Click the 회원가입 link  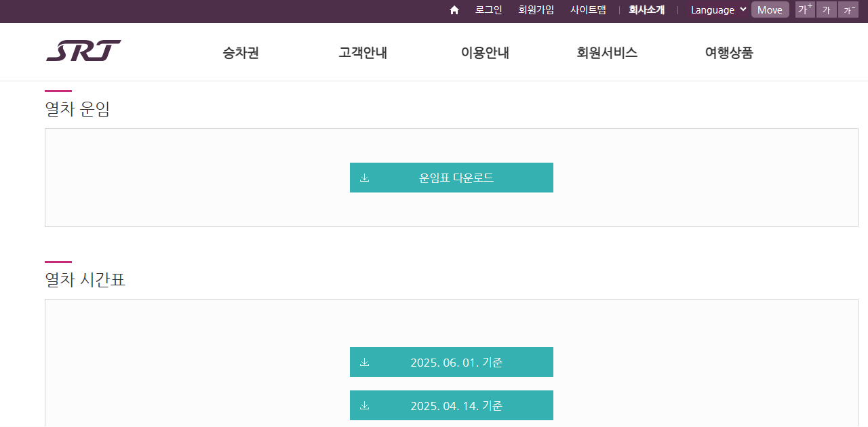coord(536,9)
